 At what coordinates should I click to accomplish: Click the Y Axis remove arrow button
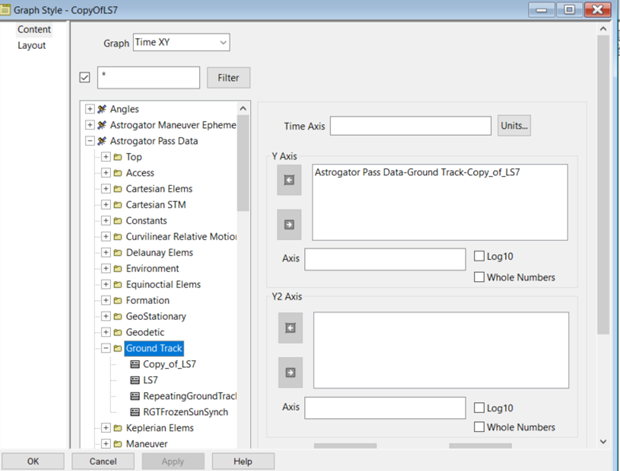pos(289,180)
